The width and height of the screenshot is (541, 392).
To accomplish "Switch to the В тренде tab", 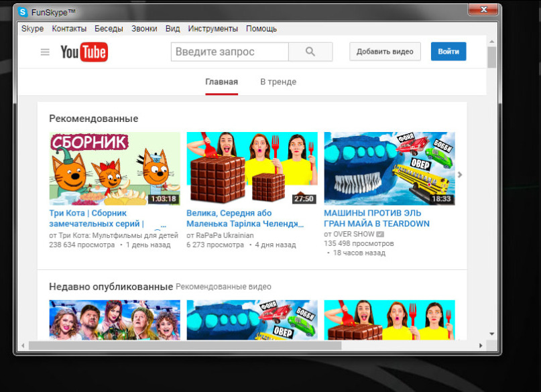I will click(278, 82).
